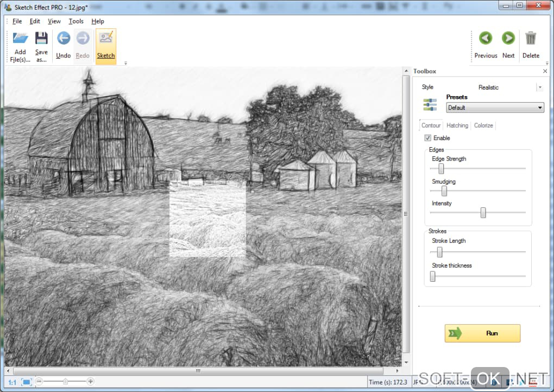Switch to the Hatching tab

(457, 125)
